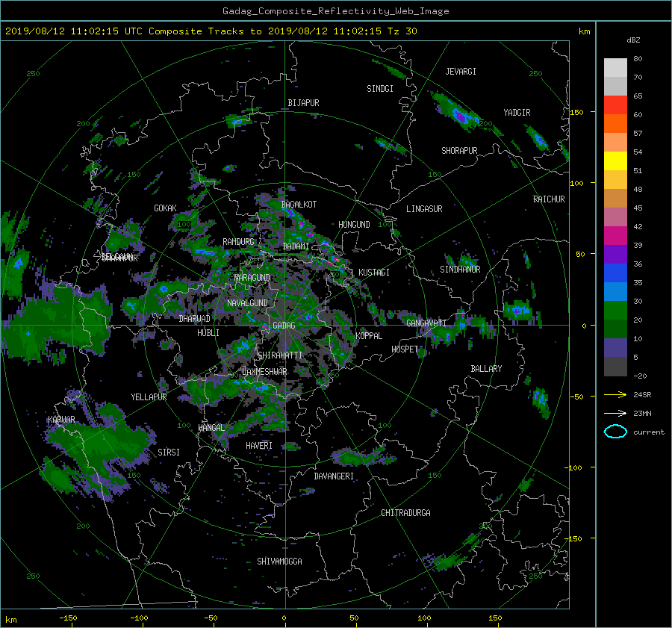Pick the bright yellow swatch in the dBZ scale
The width and height of the screenshot is (672, 628).
[x=615, y=161]
